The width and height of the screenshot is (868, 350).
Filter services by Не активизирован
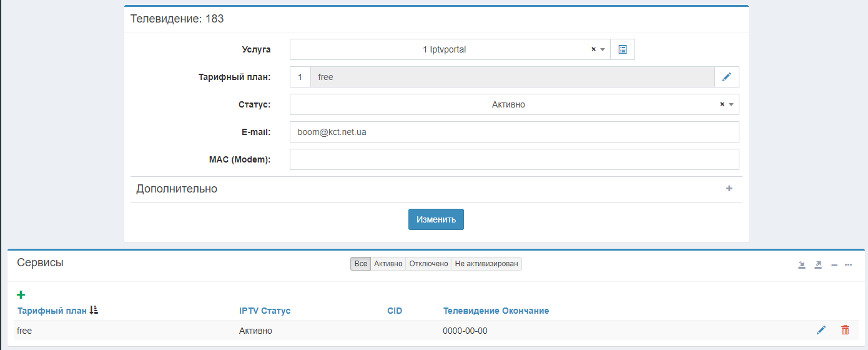[x=486, y=264]
